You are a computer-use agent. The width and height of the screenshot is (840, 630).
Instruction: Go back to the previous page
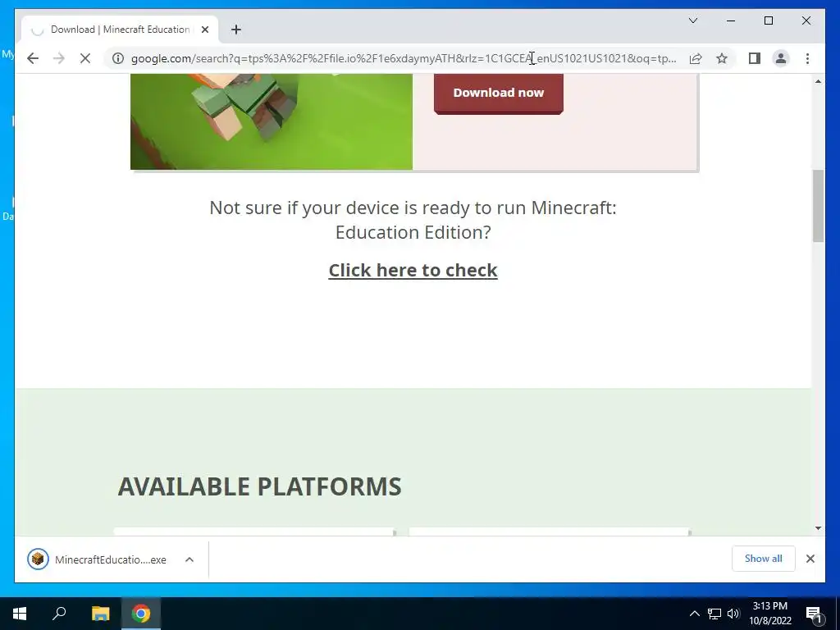pyautogui.click(x=33, y=58)
